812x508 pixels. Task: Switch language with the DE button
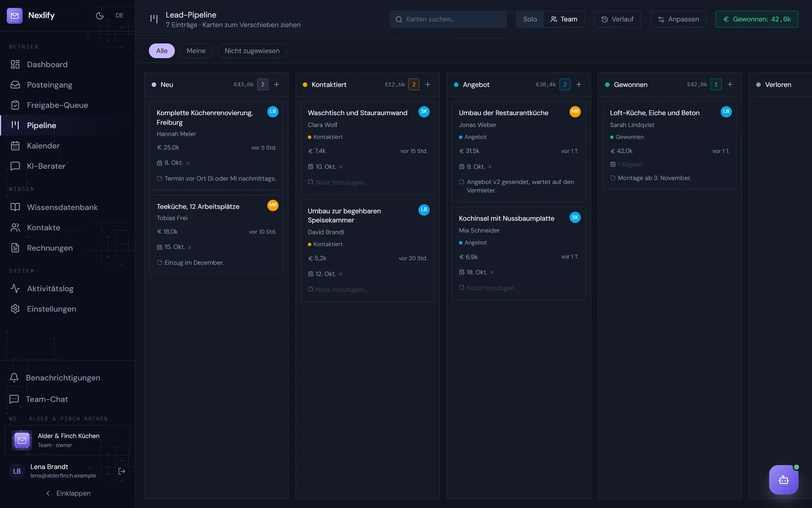click(120, 16)
